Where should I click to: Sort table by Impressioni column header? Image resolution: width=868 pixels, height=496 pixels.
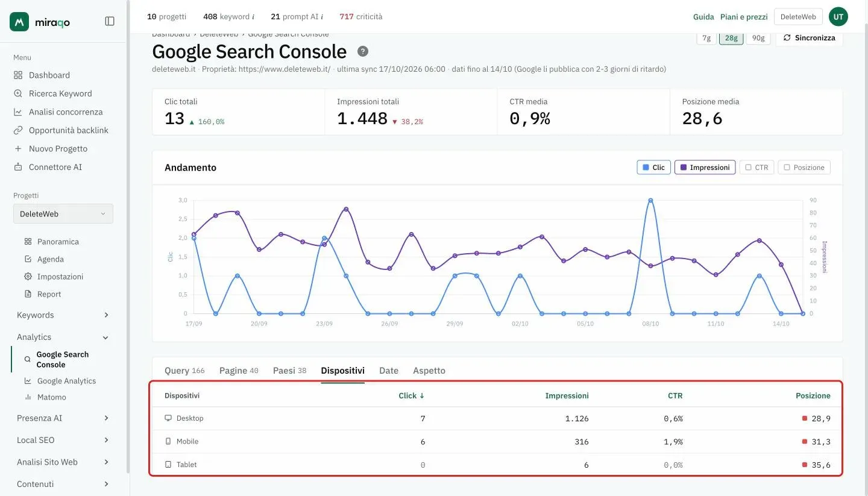(567, 396)
